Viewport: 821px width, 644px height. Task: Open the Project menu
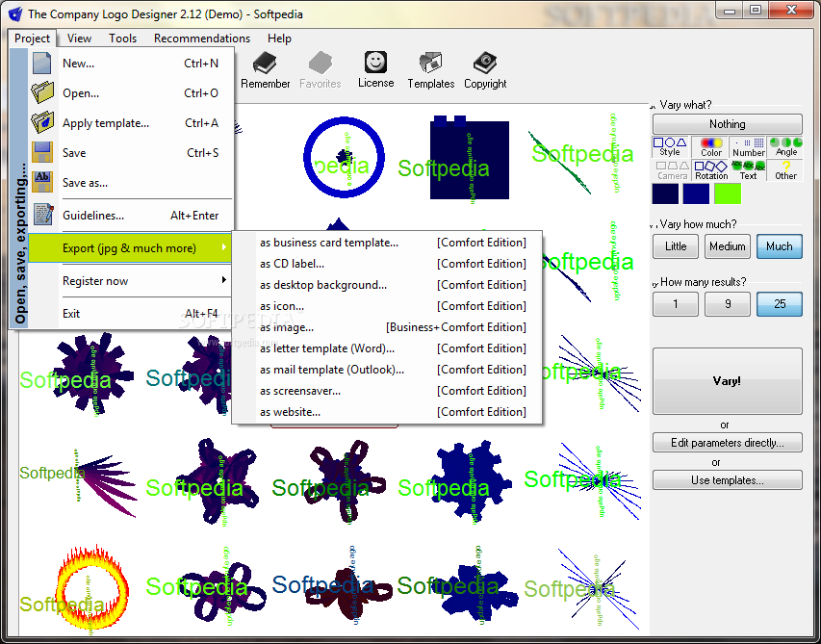32,39
